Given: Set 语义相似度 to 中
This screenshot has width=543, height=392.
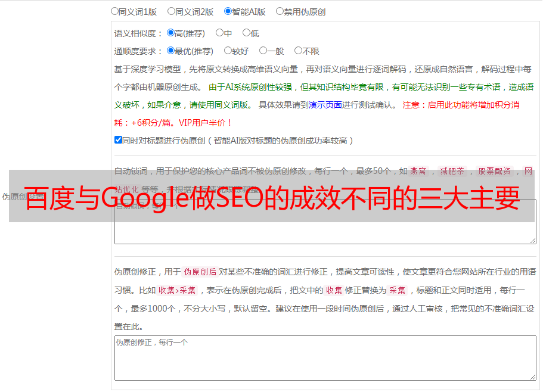Looking at the screenshot, I should 219,33.
